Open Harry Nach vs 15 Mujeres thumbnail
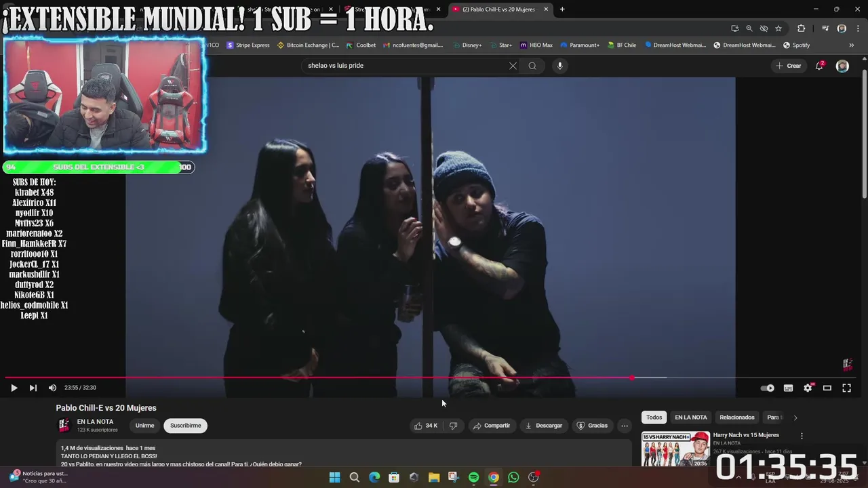Image resolution: width=868 pixels, height=488 pixels. (x=675, y=449)
